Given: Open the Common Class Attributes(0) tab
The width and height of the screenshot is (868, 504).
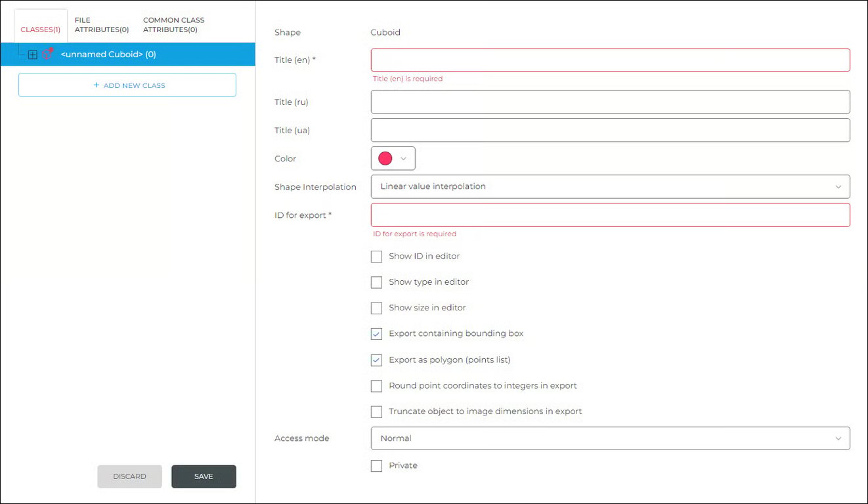Looking at the screenshot, I should 174,25.
